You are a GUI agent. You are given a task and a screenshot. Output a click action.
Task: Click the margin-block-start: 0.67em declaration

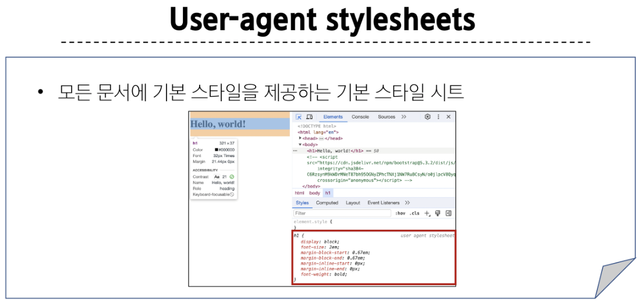pos(335,252)
